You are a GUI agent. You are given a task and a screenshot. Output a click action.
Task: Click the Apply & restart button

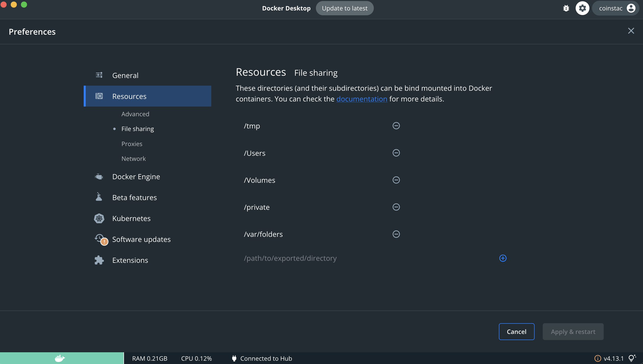(573, 332)
